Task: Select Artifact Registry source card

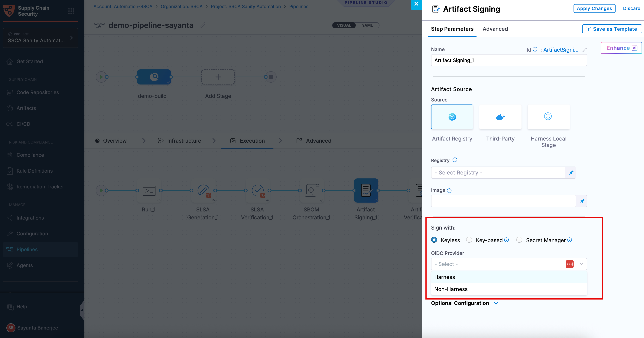Action: 452,117
